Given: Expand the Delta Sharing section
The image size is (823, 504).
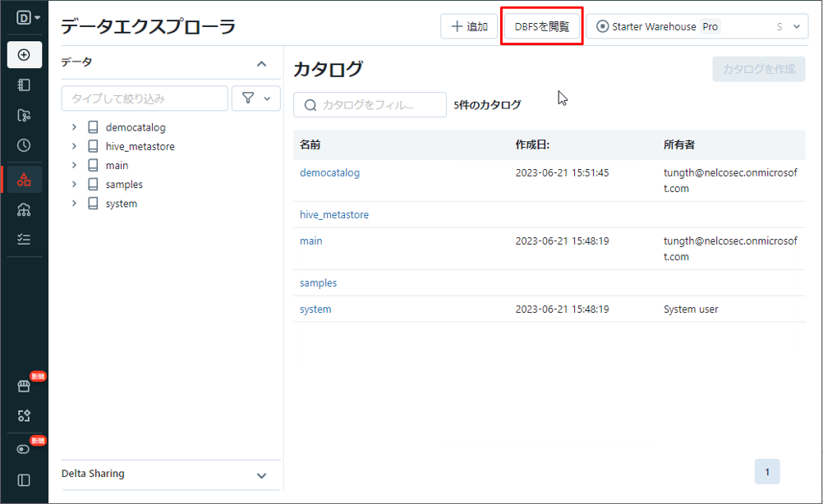Looking at the screenshot, I should click(x=261, y=474).
